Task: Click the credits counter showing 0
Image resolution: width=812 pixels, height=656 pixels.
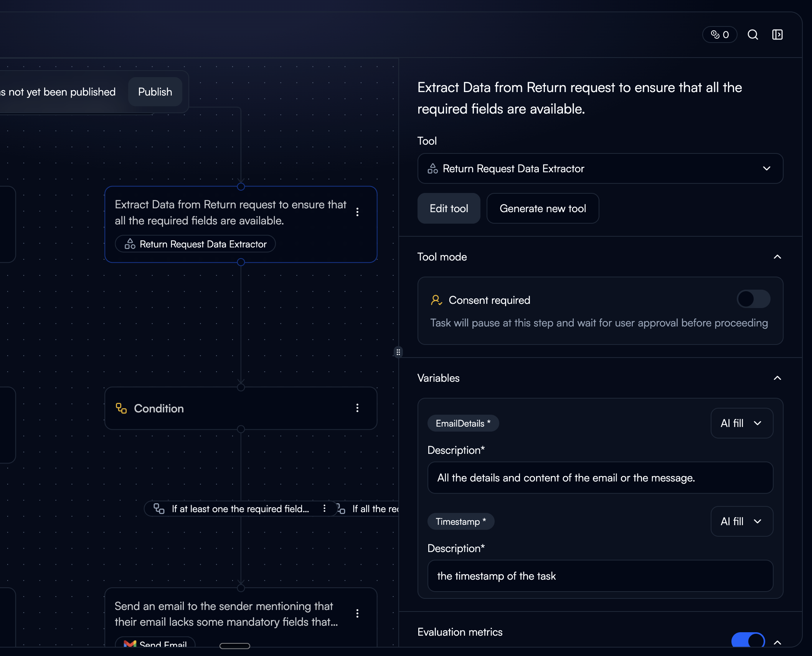Action: click(x=720, y=35)
